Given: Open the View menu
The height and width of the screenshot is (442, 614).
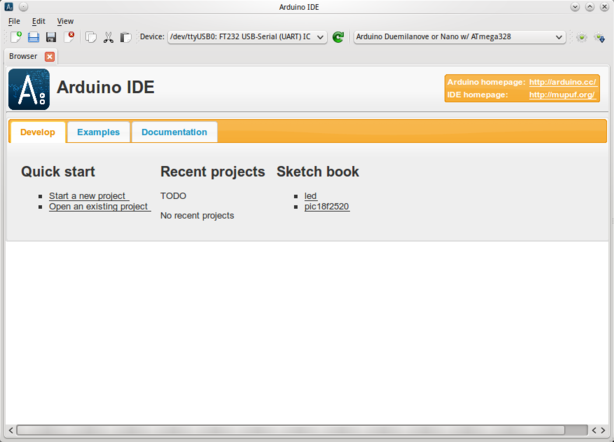Looking at the screenshot, I should (x=65, y=21).
